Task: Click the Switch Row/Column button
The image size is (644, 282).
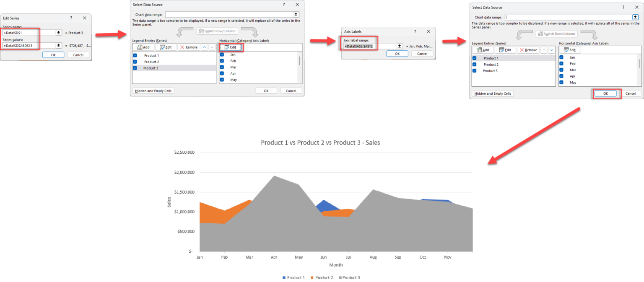Action: (x=217, y=31)
